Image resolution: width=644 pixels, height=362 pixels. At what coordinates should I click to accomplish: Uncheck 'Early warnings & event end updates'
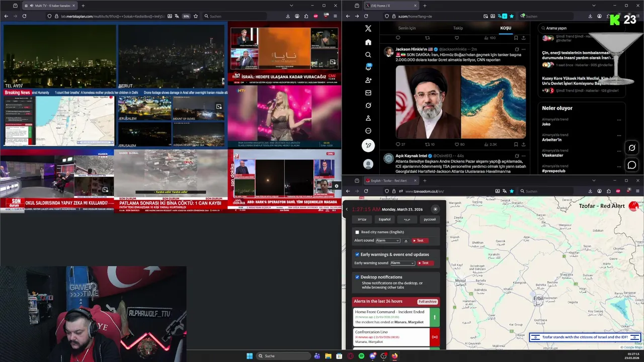[357, 254]
